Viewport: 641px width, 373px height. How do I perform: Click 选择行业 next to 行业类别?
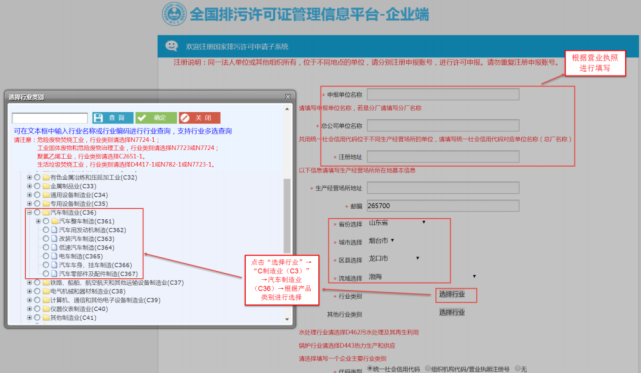click(452, 294)
